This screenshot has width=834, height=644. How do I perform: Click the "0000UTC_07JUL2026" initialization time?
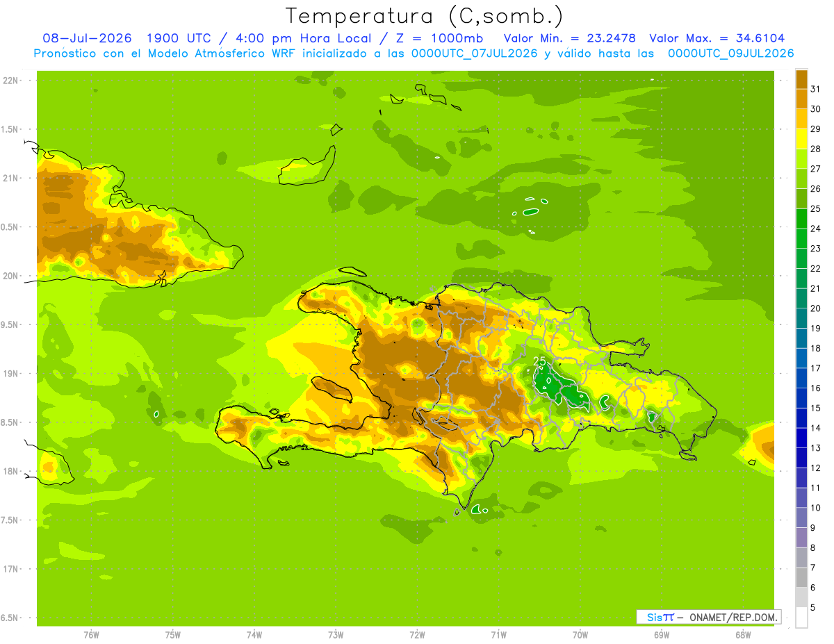(x=475, y=53)
